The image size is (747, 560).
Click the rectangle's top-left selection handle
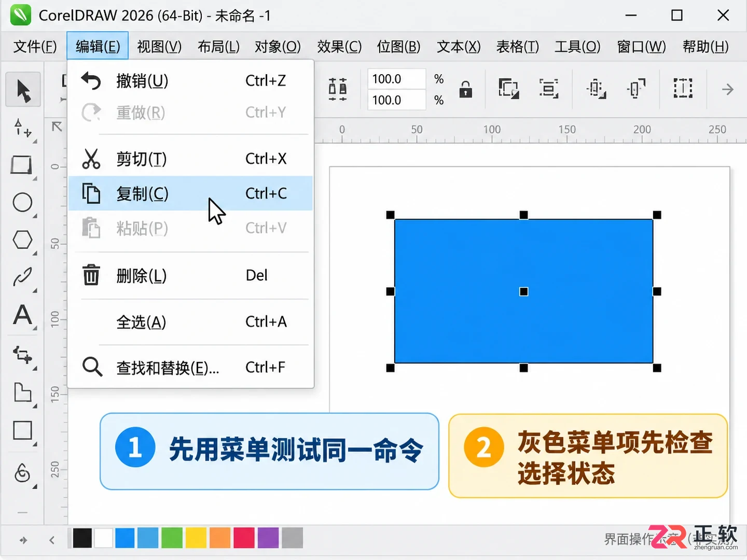pyautogui.click(x=391, y=215)
